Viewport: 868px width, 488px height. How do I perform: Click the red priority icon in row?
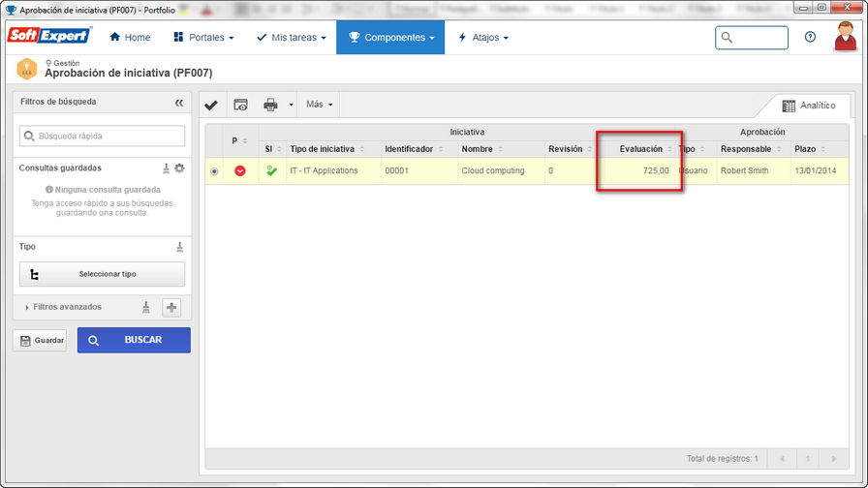tap(239, 170)
